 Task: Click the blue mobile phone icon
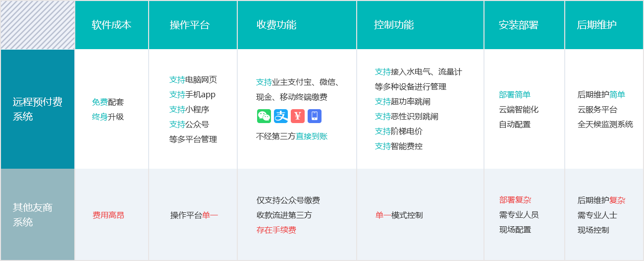315,116
